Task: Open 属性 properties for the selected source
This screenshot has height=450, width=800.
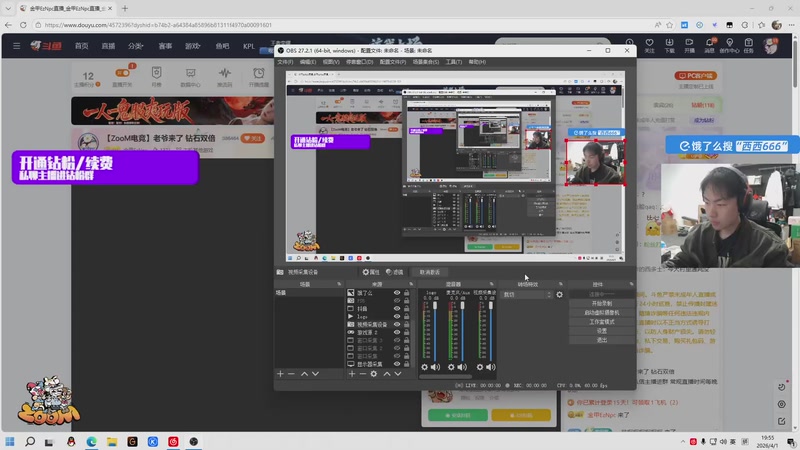Action: (x=371, y=272)
